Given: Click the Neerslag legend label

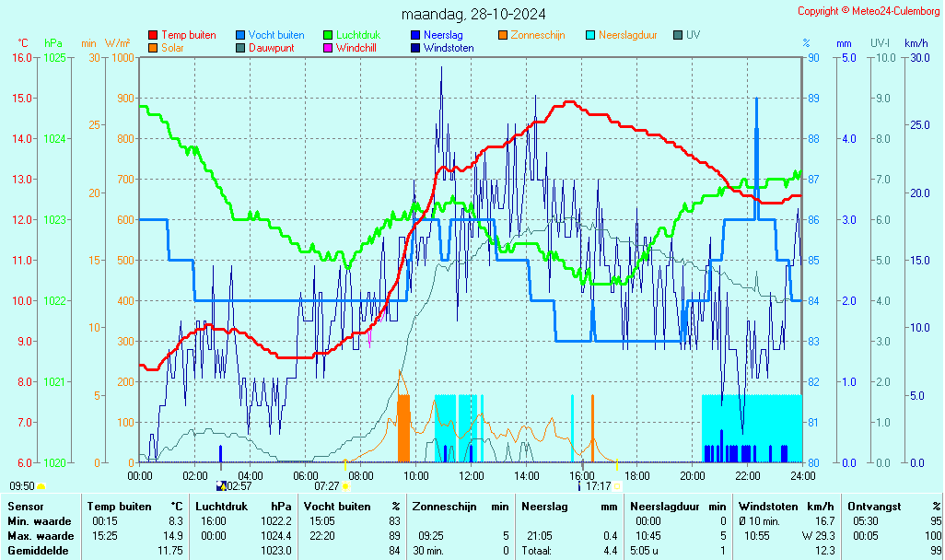Looking at the screenshot, I should coord(443,35).
